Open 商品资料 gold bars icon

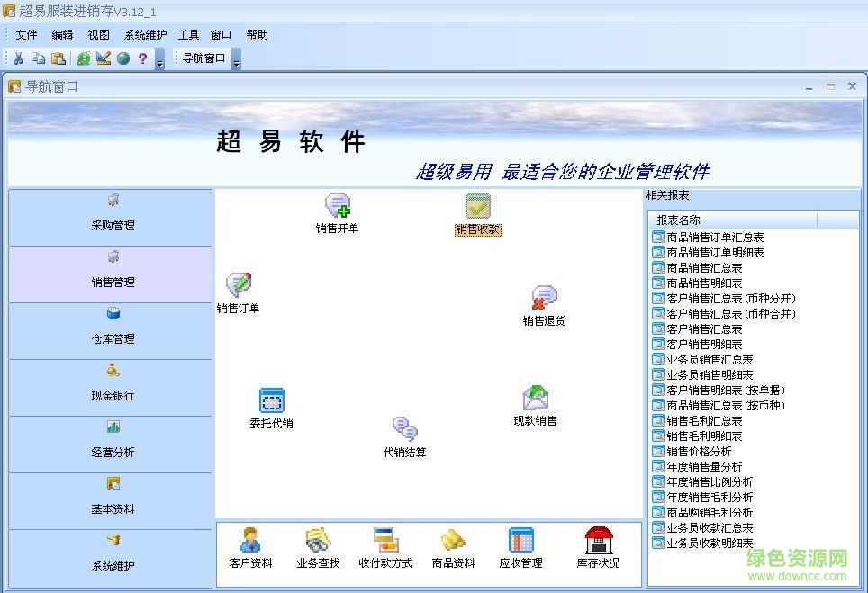(454, 543)
